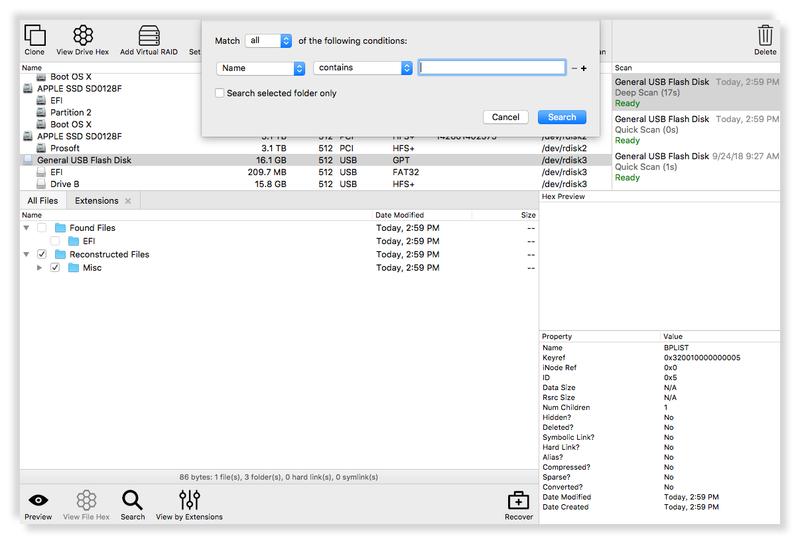Click the blue Search button
Viewport: 800px width, 544px height.
[562, 117]
